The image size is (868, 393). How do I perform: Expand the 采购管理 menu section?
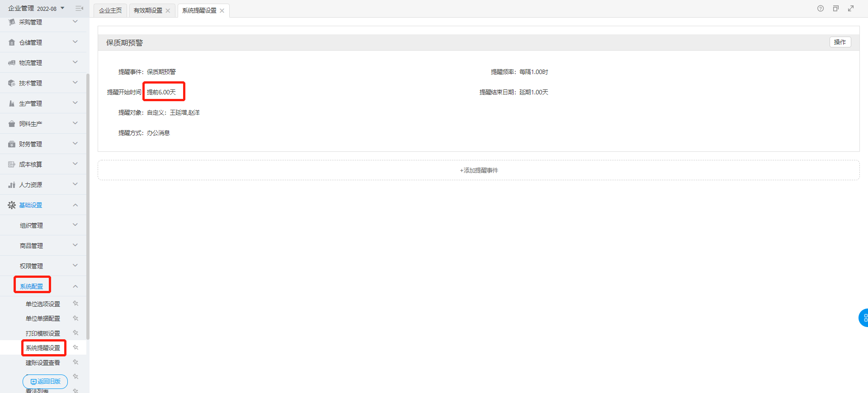(x=75, y=22)
